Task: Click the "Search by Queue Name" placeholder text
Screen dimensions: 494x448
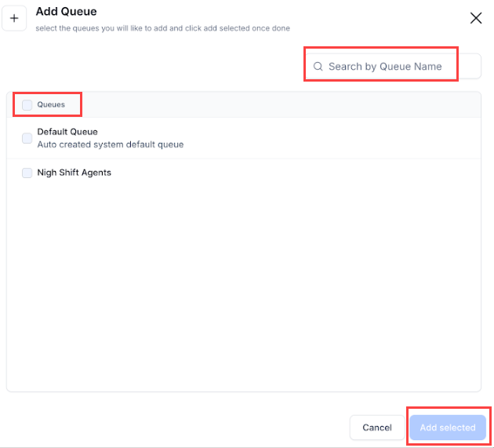Action: click(x=384, y=67)
